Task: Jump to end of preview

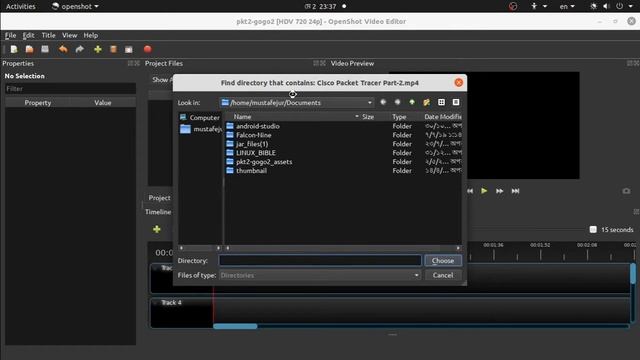Action: coord(516,191)
